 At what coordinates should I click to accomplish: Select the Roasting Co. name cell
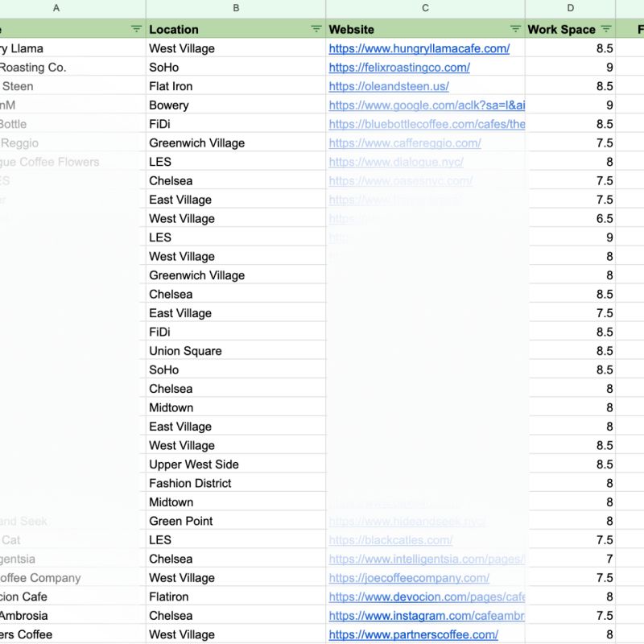(72, 68)
